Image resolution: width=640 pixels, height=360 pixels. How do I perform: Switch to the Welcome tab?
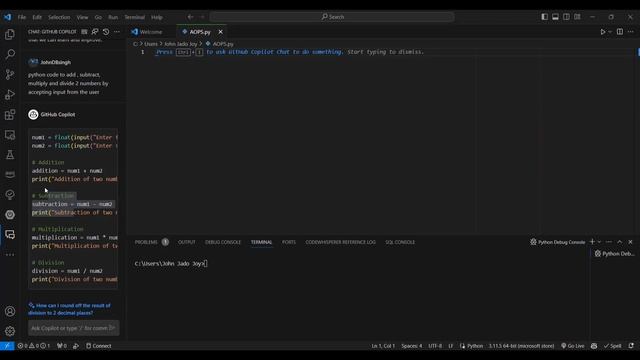coord(151,32)
